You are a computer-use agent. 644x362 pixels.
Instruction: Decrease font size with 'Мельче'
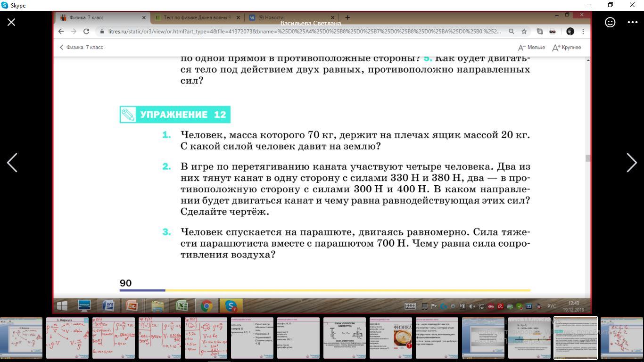(531, 47)
